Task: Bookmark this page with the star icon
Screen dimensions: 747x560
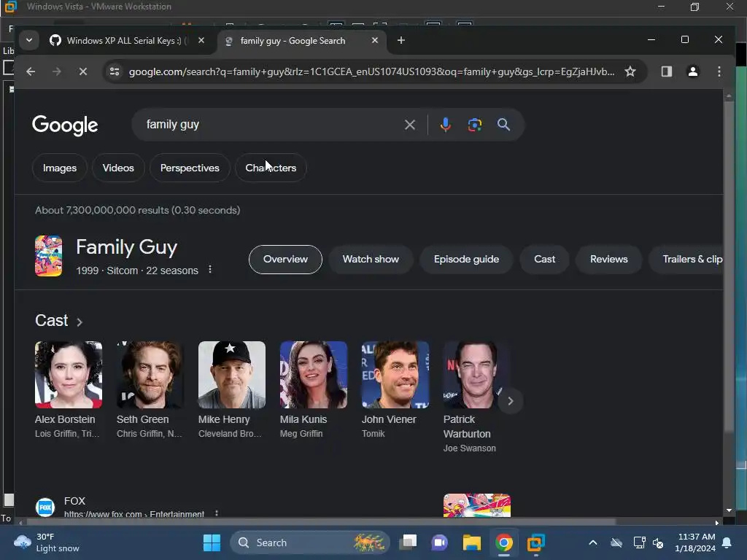Action: (630, 71)
